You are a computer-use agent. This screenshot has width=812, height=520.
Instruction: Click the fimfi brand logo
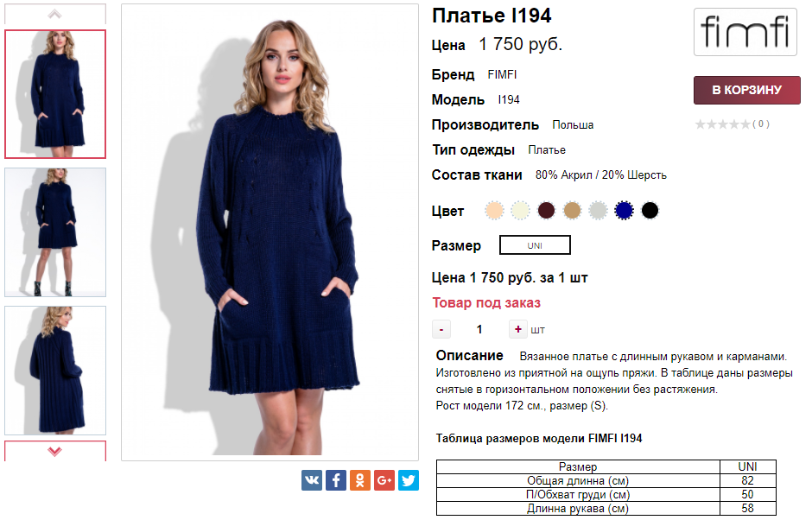click(745, 32)
